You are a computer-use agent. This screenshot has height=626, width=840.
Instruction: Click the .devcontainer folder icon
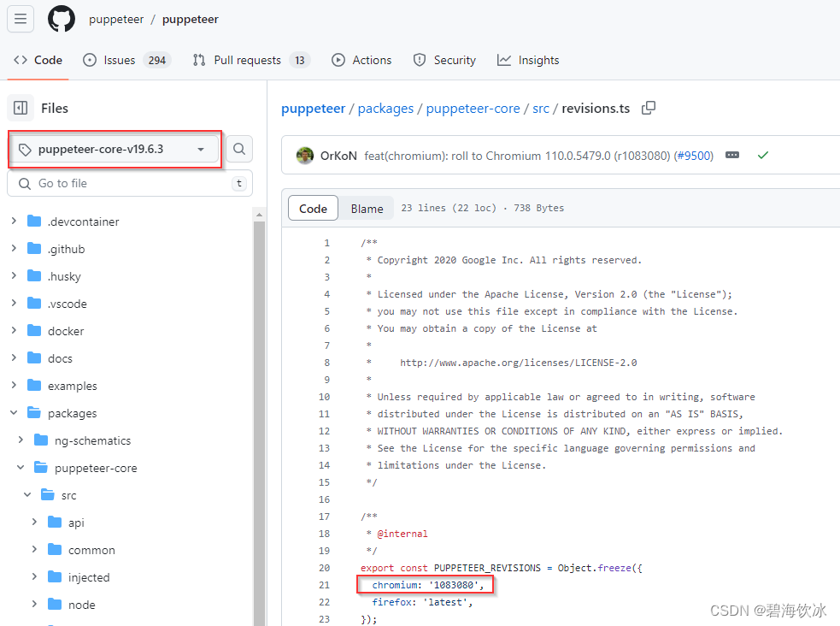(x=34, y=221)
